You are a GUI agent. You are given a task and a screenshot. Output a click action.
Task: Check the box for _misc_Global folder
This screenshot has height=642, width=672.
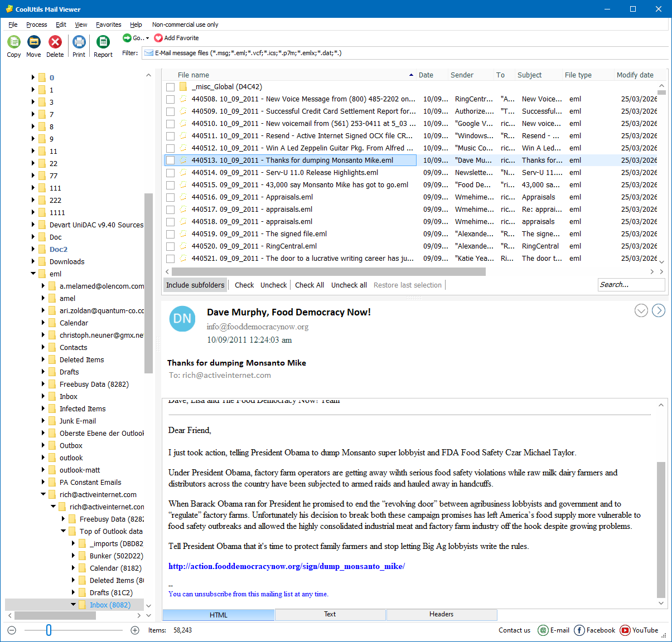[x=170, y=87]
